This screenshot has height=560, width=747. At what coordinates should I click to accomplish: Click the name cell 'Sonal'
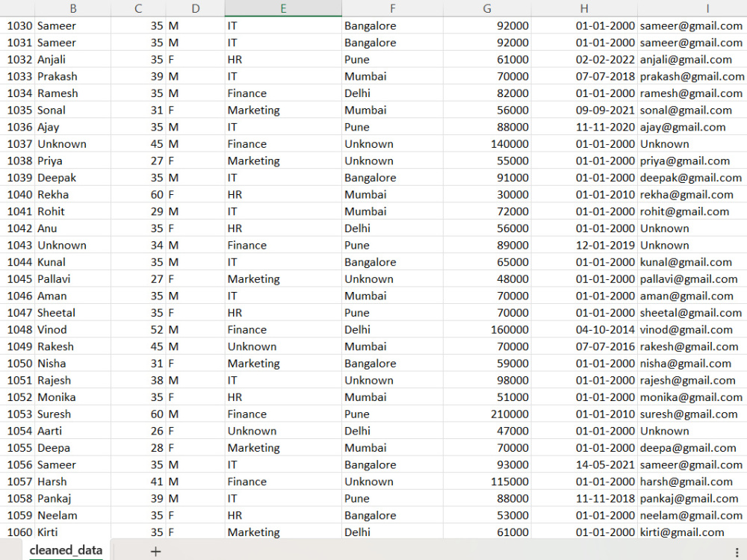click(x=73, y=110)
